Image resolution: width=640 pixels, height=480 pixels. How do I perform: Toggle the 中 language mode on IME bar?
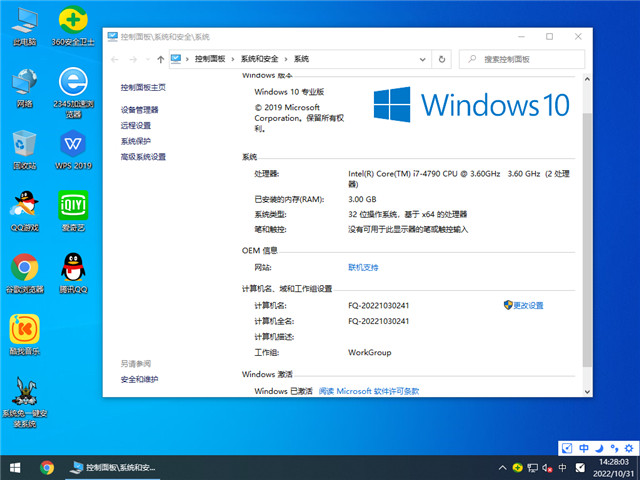pyautogui.click(x=585, y=449)
